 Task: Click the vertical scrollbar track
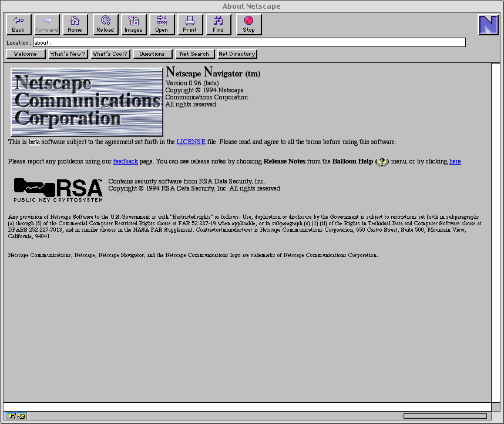(x=495, y=232)
